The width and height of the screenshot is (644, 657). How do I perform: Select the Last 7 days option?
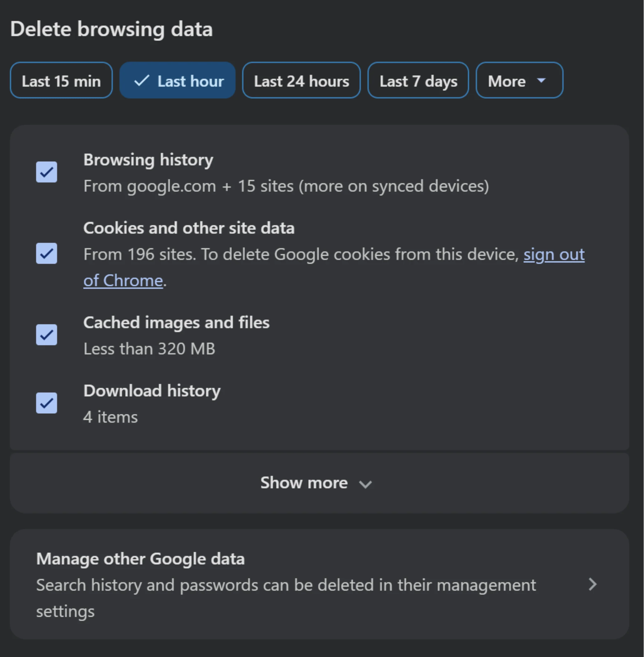click(x=418, y=80)
